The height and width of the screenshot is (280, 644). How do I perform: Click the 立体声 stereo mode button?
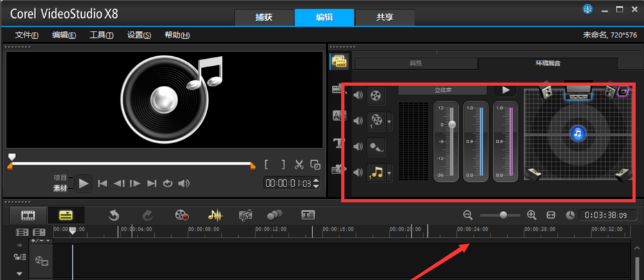pos(443,90)
